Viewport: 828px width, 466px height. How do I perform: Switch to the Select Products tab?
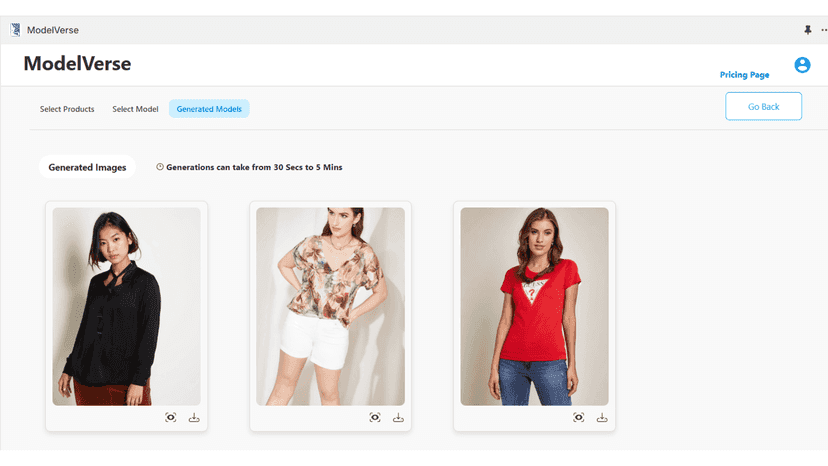click(67, 109)
